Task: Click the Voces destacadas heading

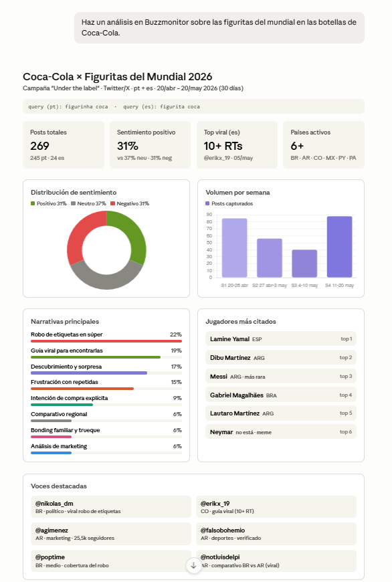Action: pos(59,486)
